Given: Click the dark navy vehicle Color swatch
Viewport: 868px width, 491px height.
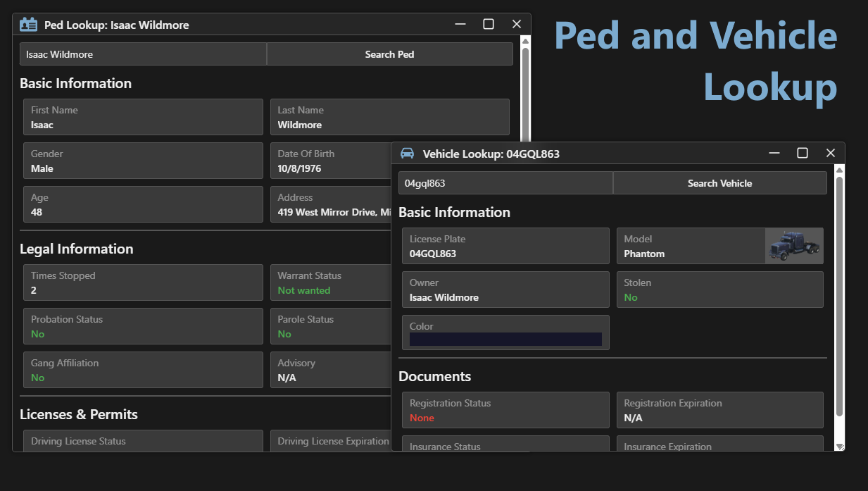Looking at the screenshot, I should coord(505,339).
